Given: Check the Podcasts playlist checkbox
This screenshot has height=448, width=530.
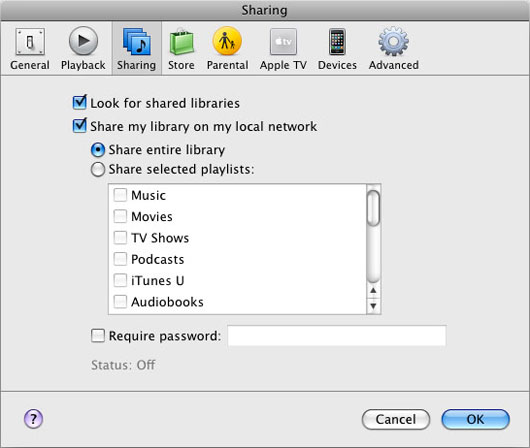Looking at the screenshot, I should 120,259.
